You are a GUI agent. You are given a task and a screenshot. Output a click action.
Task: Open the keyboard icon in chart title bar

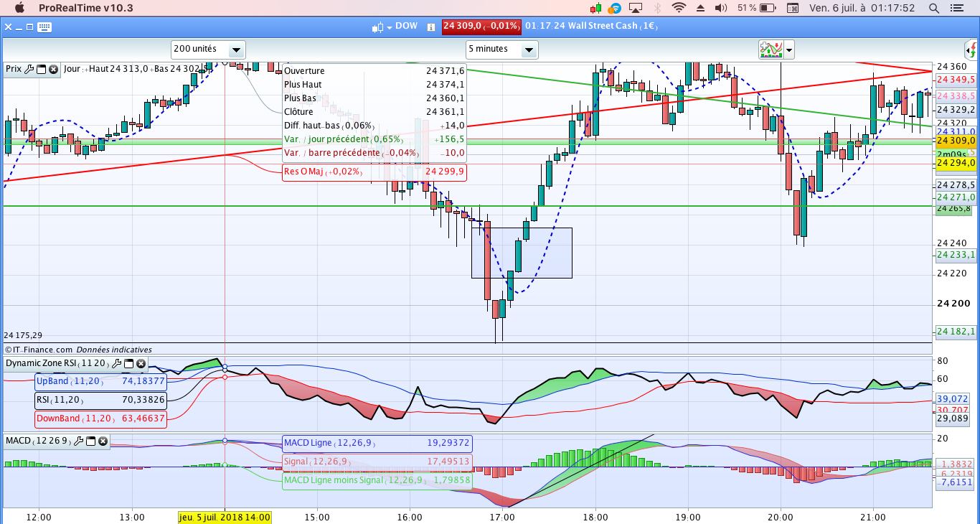(44, 27)
